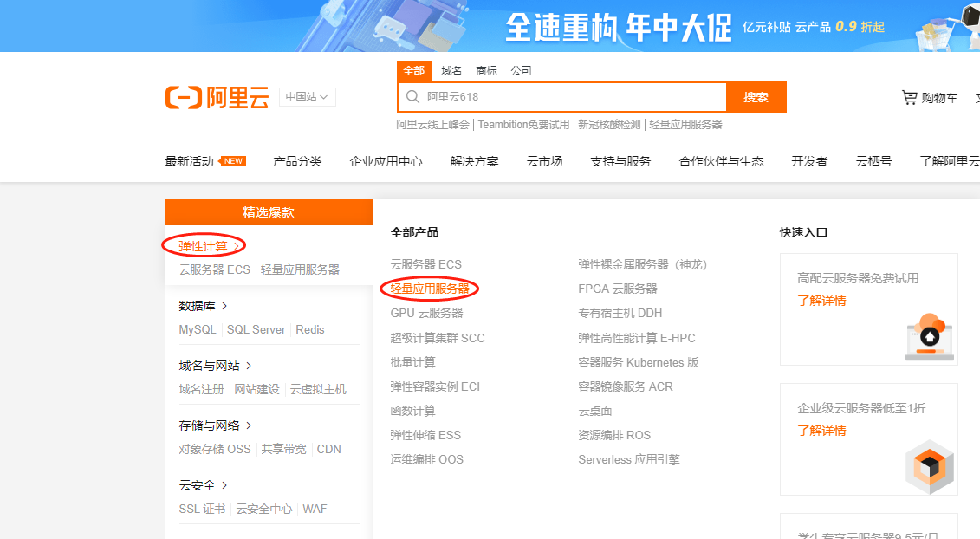Select the 全部 search tab
The height and width of the screenshot is (539, 980).
(x=414, y=71)
